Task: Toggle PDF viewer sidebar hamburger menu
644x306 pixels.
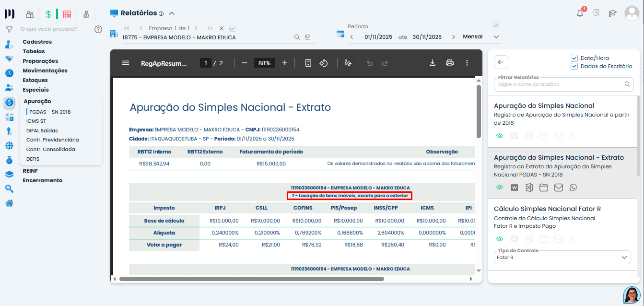Action: click(x=126, y=63)
